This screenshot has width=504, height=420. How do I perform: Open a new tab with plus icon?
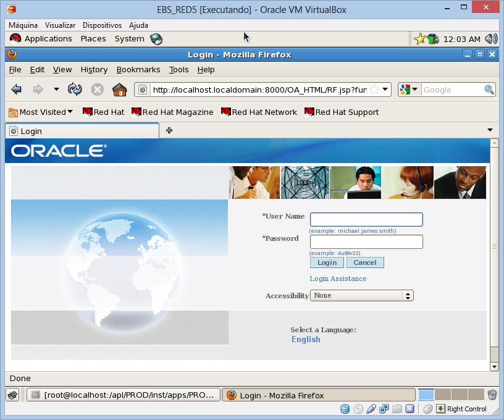[x=169, y=130]
